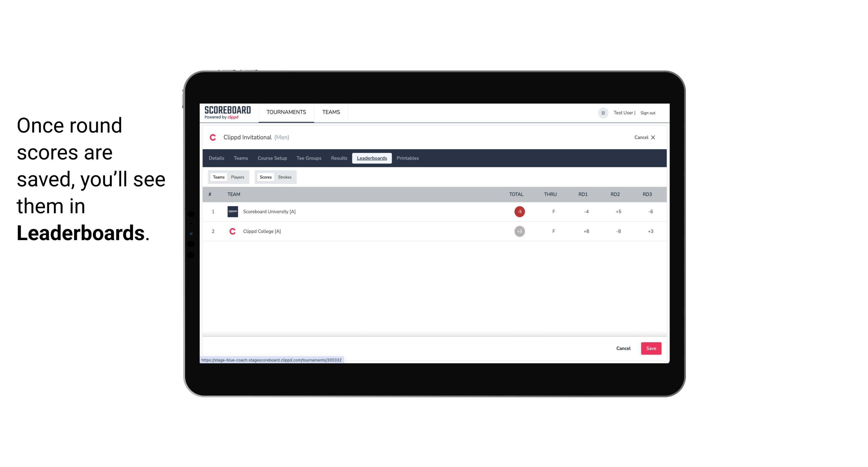This screenshot has width=868, height=467.
Task: Click the Teams tab in leaderboard
Action: pyautogui.click(x=218, y=177)
